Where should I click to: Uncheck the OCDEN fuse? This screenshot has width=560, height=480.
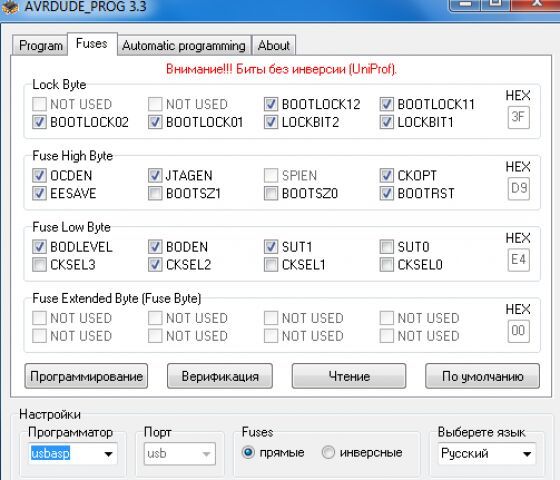(x=39, y=175)
